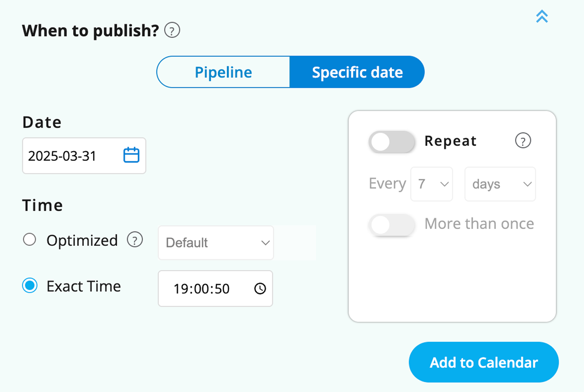
Task: Click the clock icon in Exact Time field
Action: tap(260, 289)
